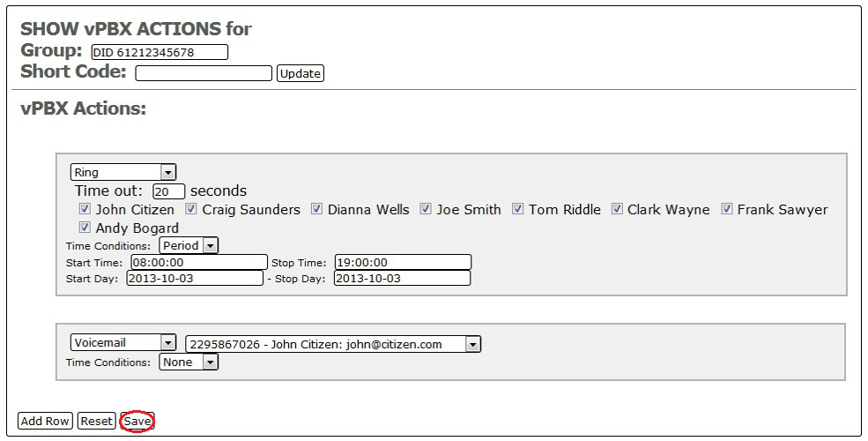868x441 pixels.
Task: Toggle the Joe Smith checkbox
Action: (426, 210)
